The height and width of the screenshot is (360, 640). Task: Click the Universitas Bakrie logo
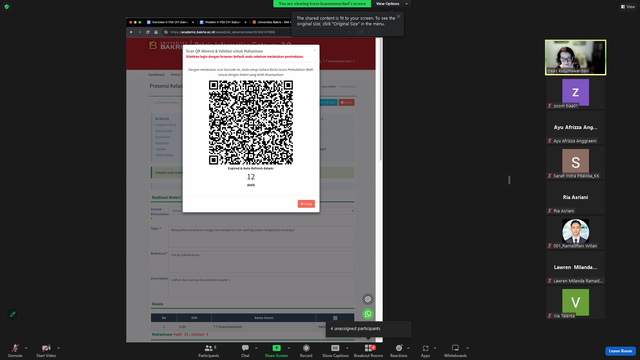(x=165, y=45)
